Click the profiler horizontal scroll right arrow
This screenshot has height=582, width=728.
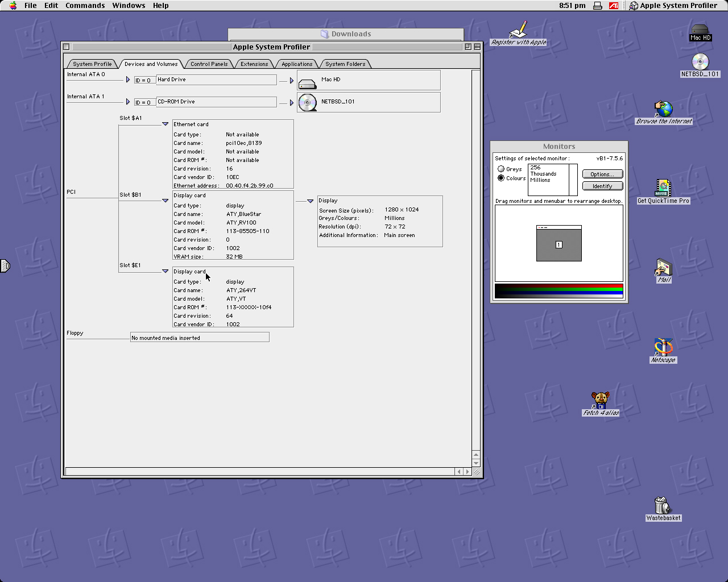tap(468, 472)
